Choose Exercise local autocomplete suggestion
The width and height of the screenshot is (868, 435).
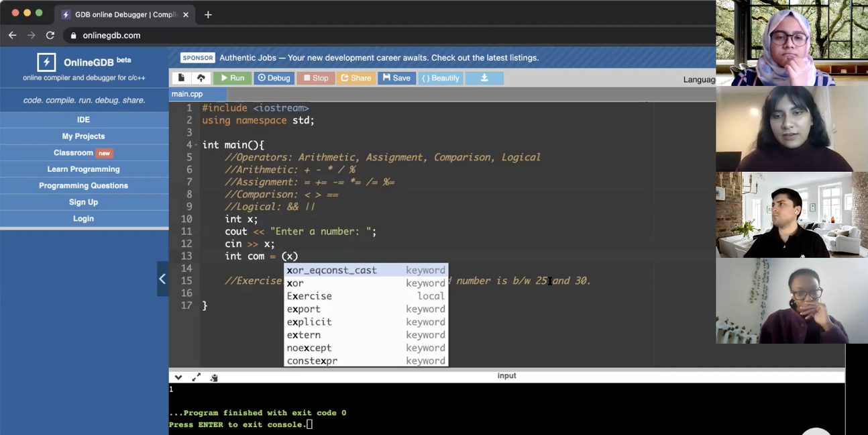coord(366,296)
